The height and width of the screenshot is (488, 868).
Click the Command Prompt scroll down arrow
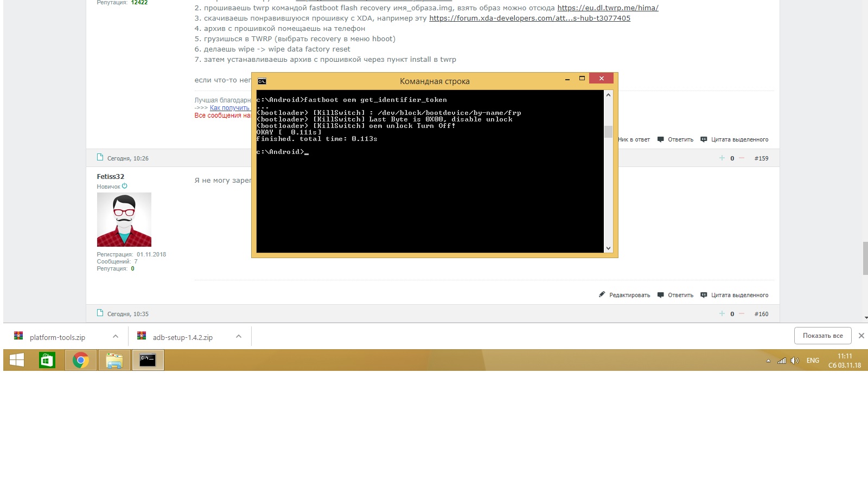point(608,248)
